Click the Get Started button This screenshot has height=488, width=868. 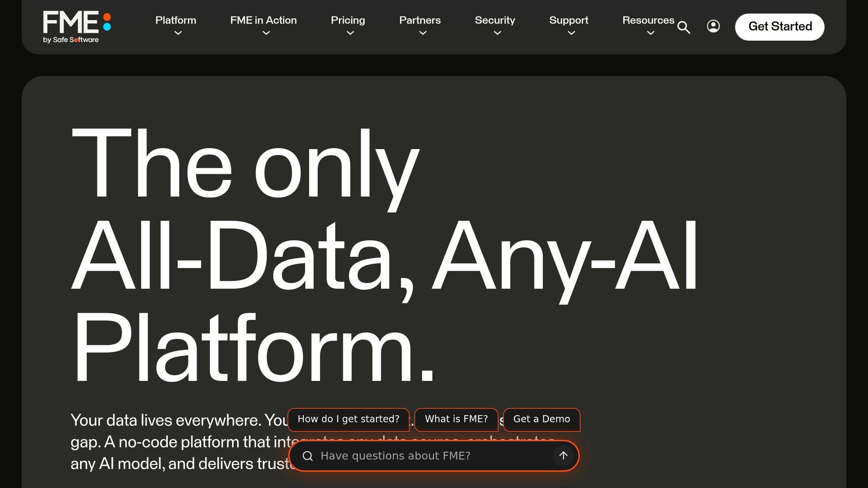point(780,27)
